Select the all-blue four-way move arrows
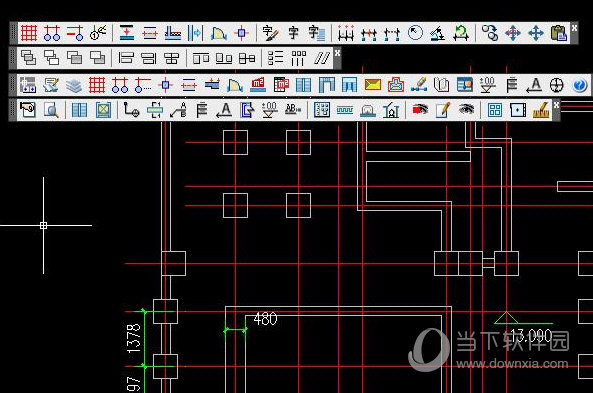Viewport: 593px width, 393px height. pos(536,33)
